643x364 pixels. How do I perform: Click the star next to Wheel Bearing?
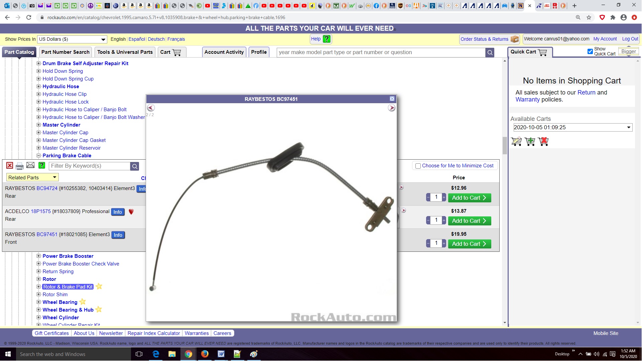coord(83,302)
